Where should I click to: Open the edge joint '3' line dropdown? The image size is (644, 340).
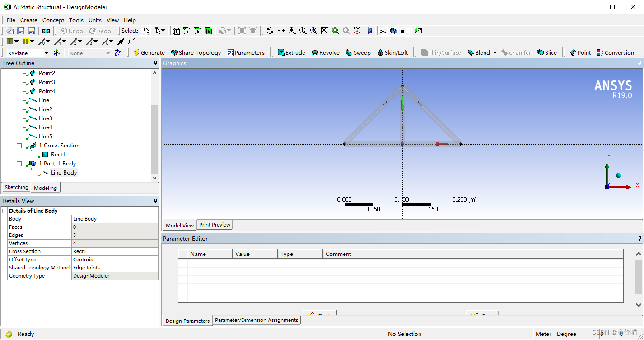pyautogui.click(x=95, y=42)
